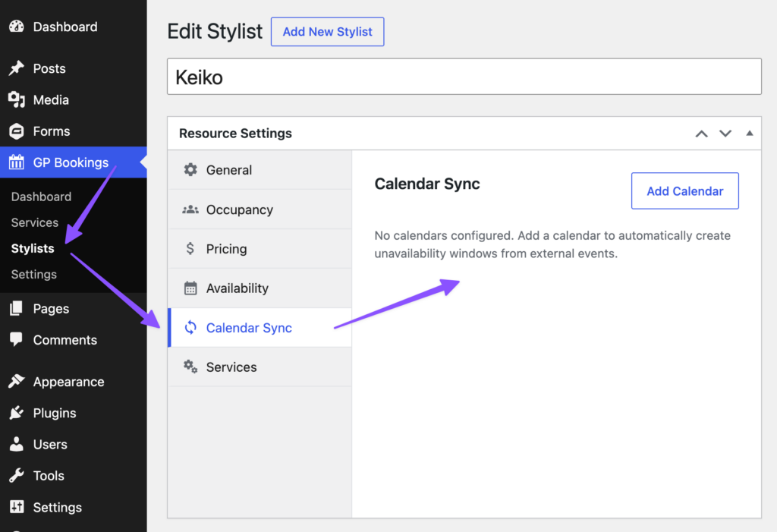The width and height of the screenshot is (777, 532).
Task: Click the Pricing dollar sign icon
Action: tap(190, 248)
